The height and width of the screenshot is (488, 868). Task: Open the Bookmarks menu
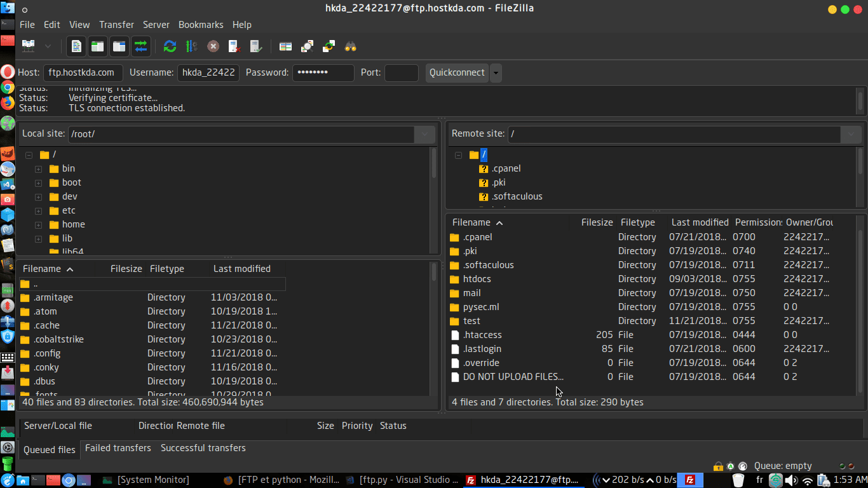(x=201, y=25)
